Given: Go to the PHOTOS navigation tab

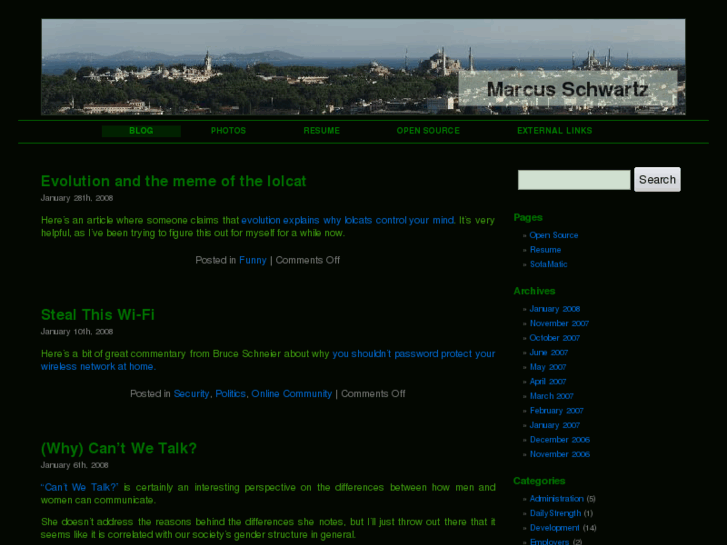Looking at the screenshot, I should pos(228,131).
